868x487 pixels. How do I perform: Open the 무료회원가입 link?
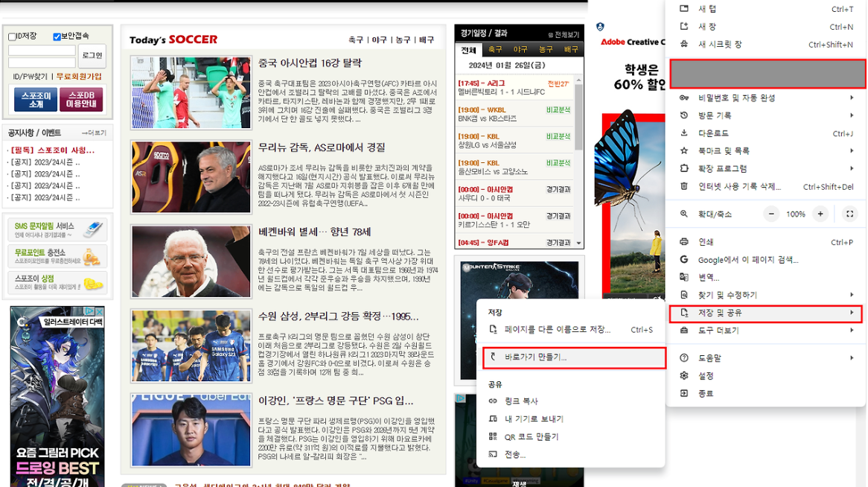80,76
